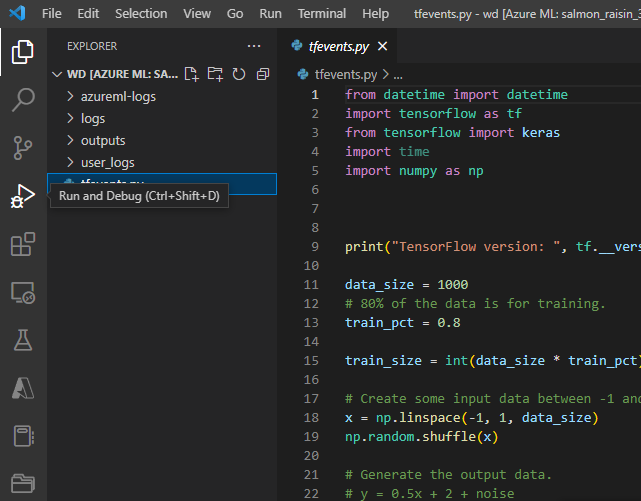Screen dimensions: 641x501
Task: Open the Testing flask icon
Action: pyautogui.click(x=22, y=341)
